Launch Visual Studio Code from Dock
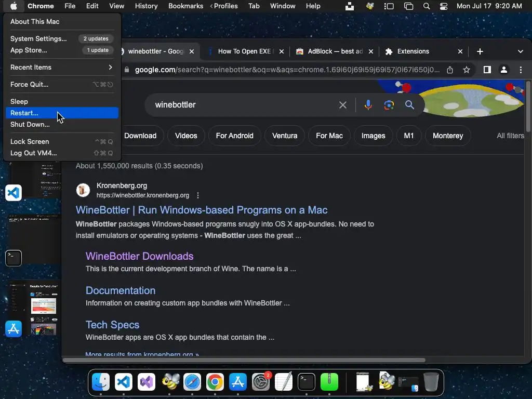 [124, 382]
